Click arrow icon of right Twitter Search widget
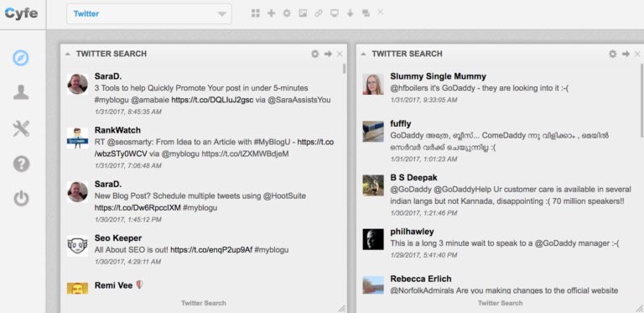644x313 pixels. point(626,54)
